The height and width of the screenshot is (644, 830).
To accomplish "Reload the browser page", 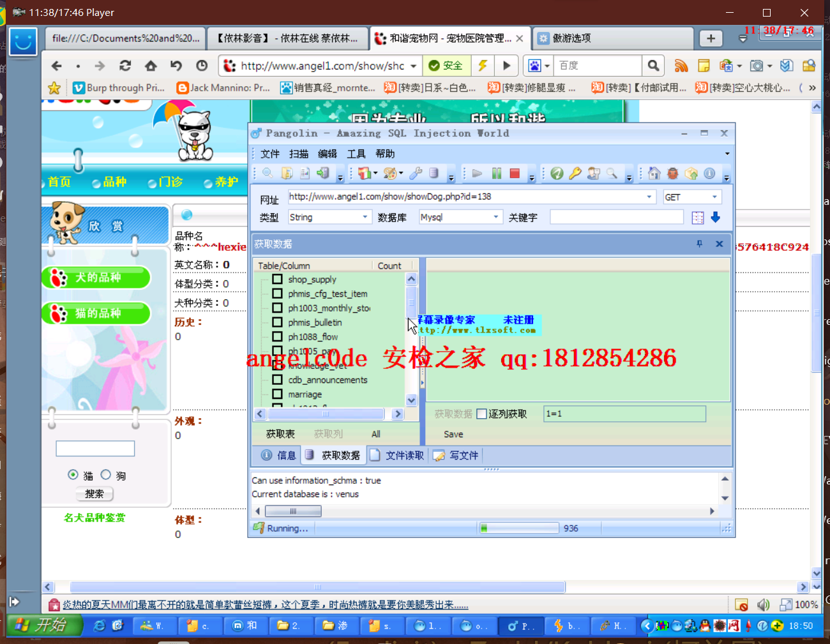I will click(125, 66).
